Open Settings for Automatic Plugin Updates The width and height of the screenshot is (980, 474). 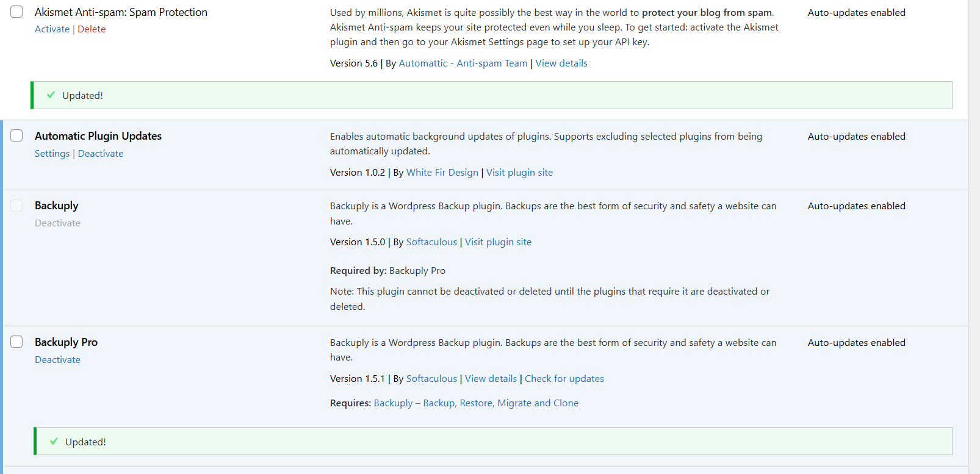(52, 154)
